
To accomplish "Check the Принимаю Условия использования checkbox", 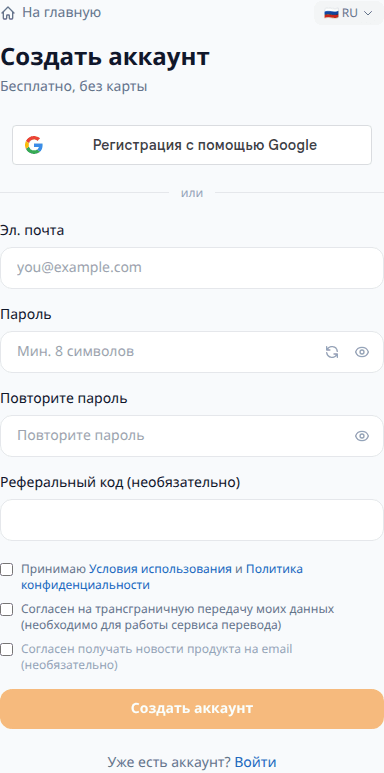I will point(6,570).
